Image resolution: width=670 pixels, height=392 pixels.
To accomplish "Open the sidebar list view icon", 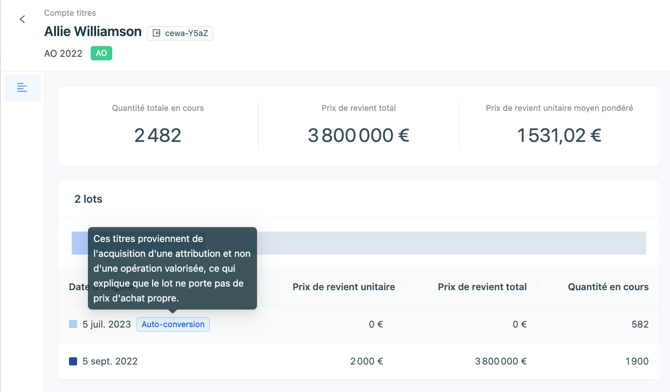I will pyautogui.click(x=22, y=88).
